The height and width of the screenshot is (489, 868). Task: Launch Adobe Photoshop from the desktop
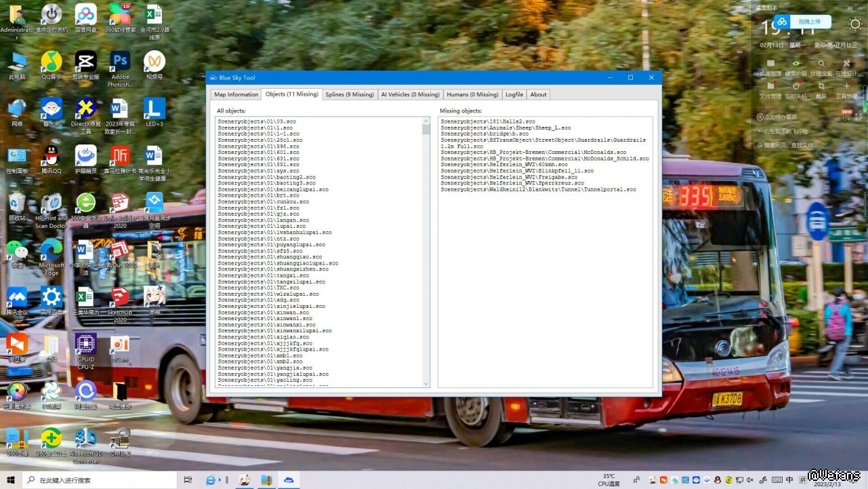(120, 63)
